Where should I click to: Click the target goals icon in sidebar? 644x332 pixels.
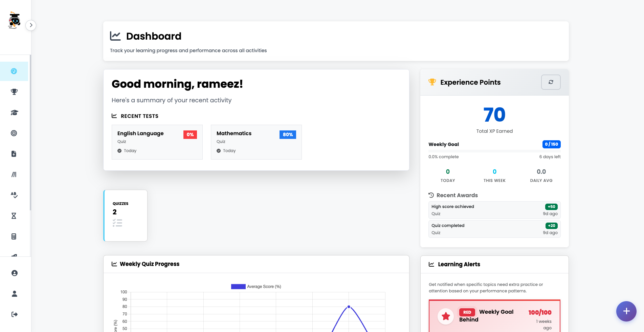14,133
